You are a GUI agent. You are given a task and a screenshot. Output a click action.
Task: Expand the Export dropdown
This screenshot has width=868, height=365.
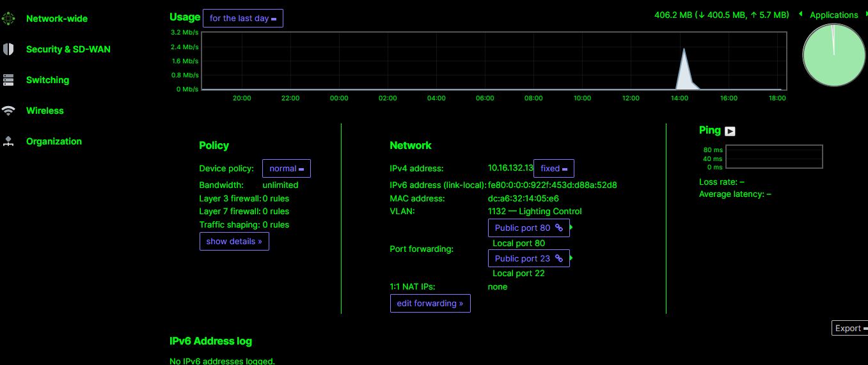click(850, 328)
